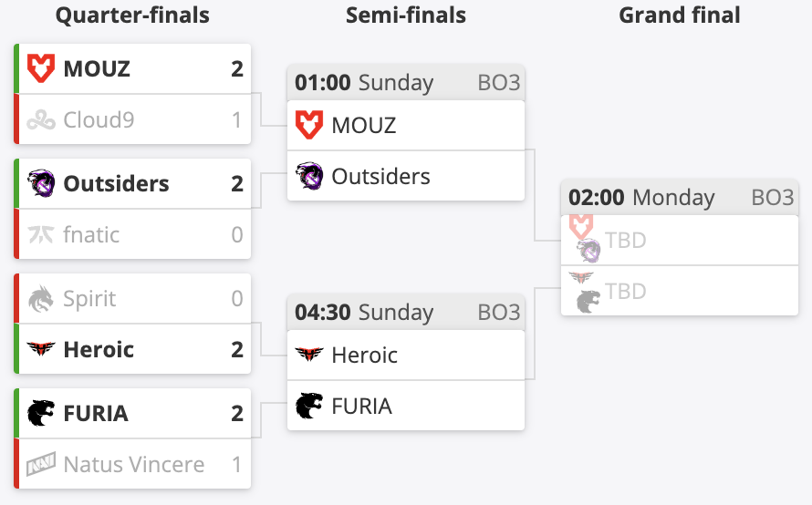
Task: Click FURIA panther logo in quarter-finals
Action: click(40, 413)
